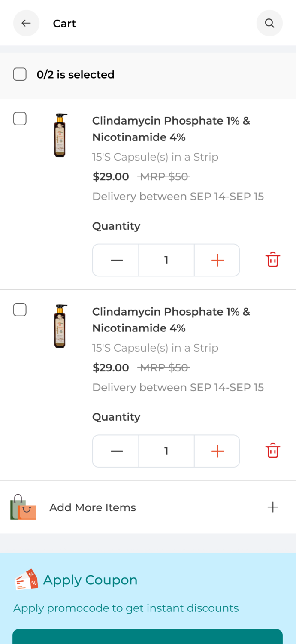The image size is (296, 644).
Task: Decrease quantity of the first item
Action: tap(115, 260)
